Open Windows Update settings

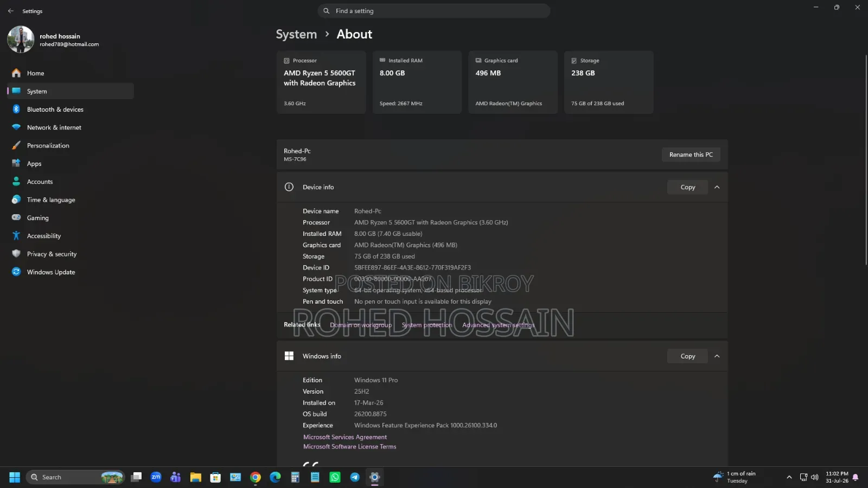coord(71,272)
